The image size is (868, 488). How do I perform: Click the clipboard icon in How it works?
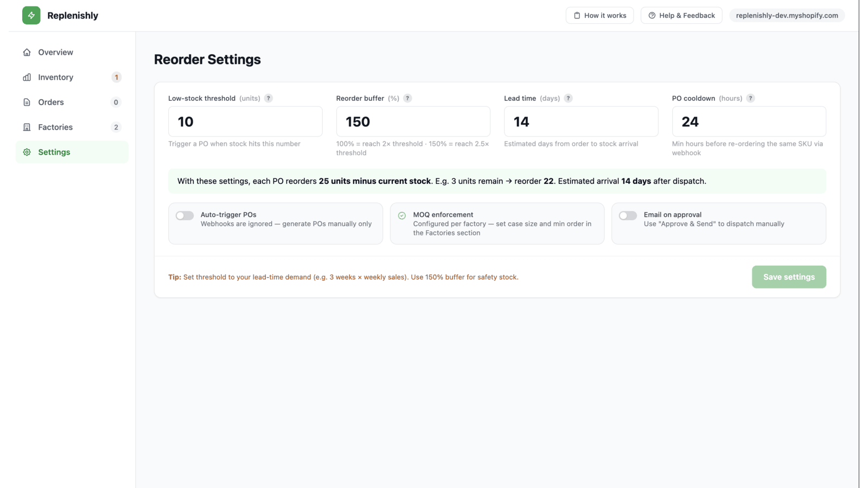coord(577,15)
